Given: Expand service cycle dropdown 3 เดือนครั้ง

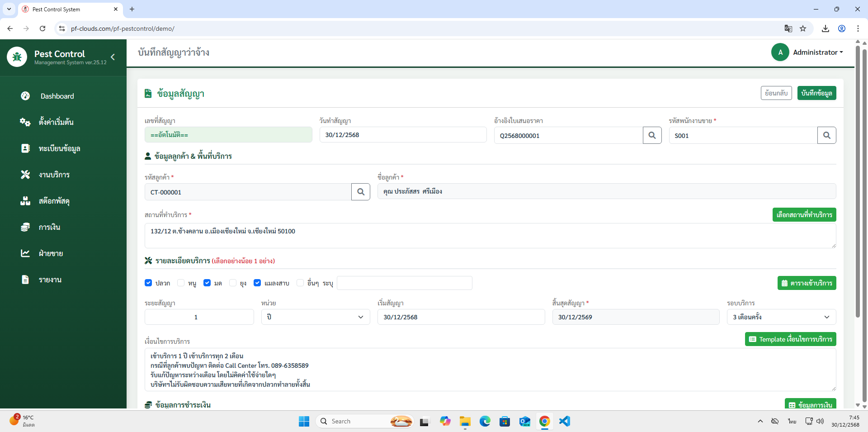Looking at the screenshot, I should coord(781,317).
